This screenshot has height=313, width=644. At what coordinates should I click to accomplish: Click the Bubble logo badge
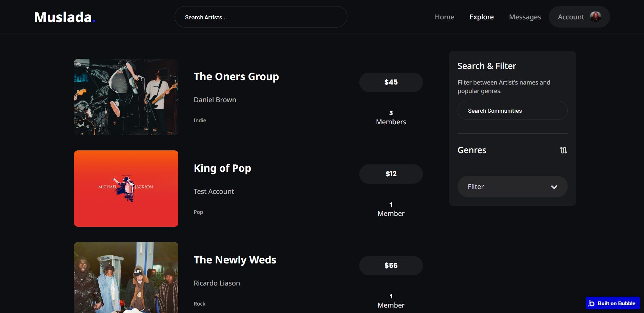[x=612, y=303]
